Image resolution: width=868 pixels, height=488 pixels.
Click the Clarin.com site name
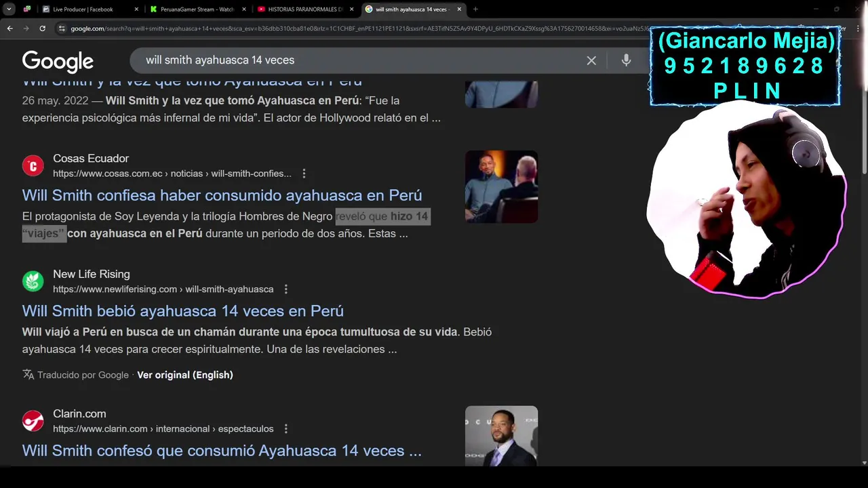point(79,414)
